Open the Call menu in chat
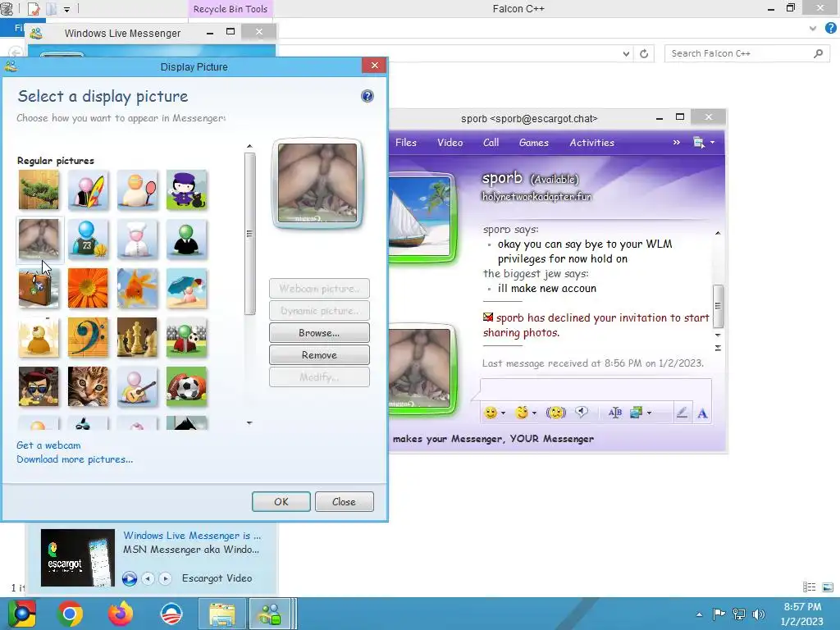 491,143
